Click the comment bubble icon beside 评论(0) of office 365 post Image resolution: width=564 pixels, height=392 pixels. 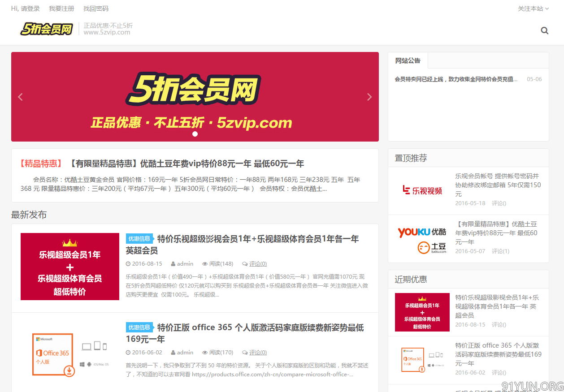[245, 353]
